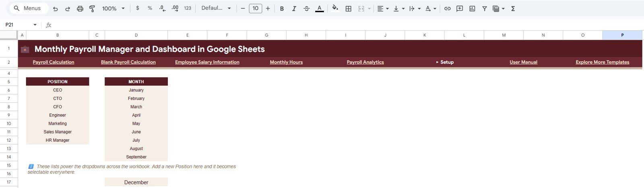Format as currency with dollar icon
644x188 pixels.
pos(138,8)
